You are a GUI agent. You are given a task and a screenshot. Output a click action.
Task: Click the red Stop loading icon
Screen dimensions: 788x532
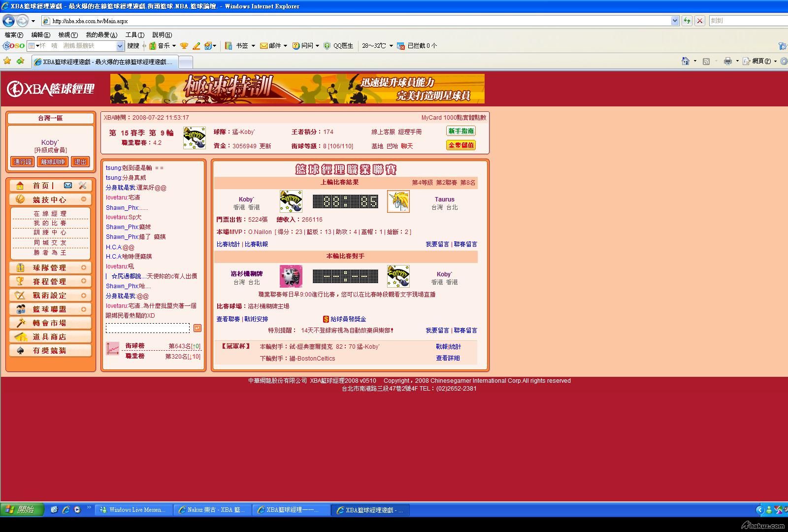tap(699, 21)
